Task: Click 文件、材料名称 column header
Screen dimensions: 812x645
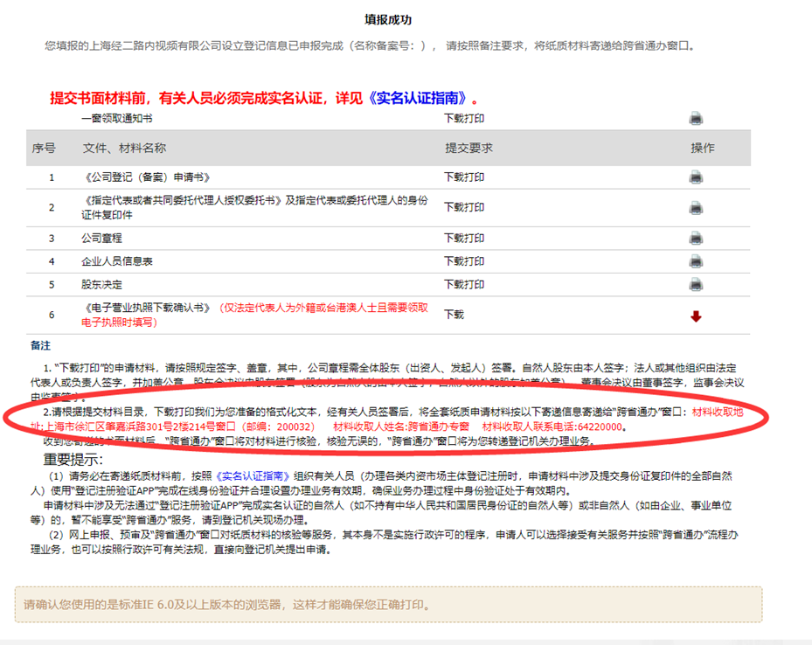Action: click(x=124, y=148)
